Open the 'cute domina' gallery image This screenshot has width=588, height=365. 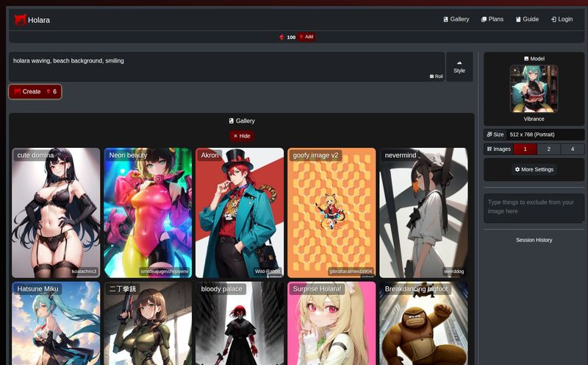point(56,213)
